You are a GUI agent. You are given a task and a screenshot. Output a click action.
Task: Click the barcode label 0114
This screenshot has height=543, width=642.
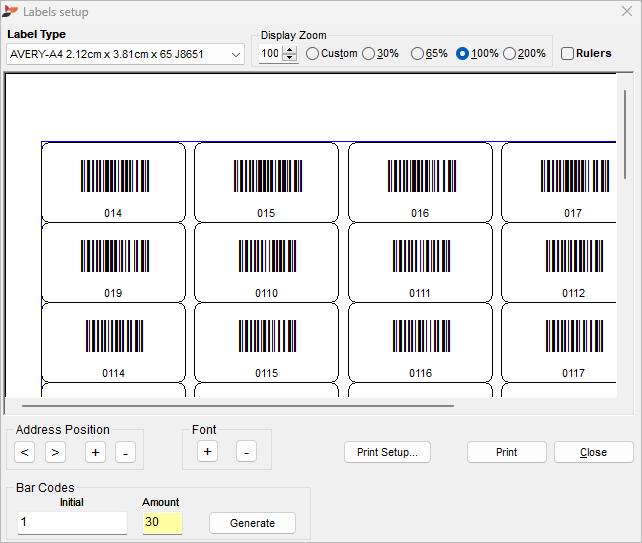tap(113, 342)
